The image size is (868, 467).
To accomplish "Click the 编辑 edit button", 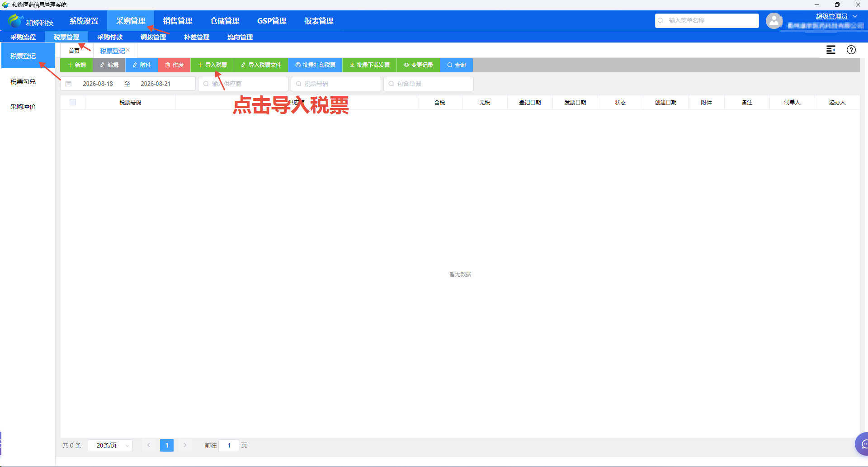I will (109, 65).
